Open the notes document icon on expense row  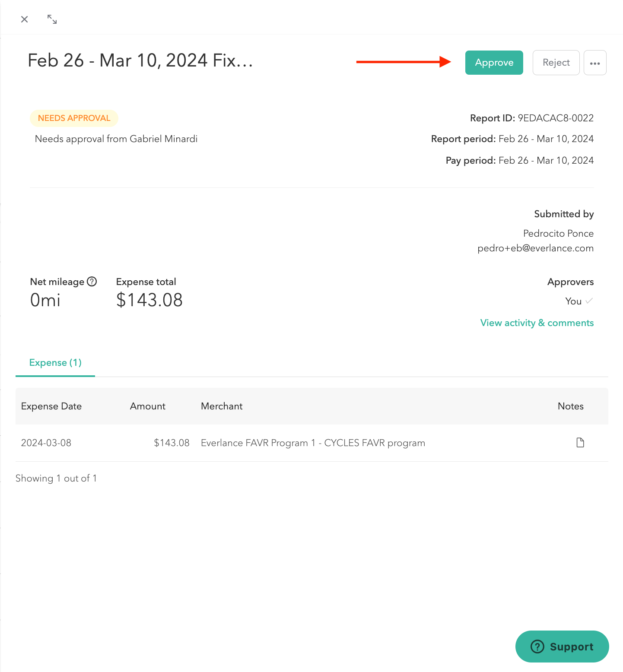point(580,442)
